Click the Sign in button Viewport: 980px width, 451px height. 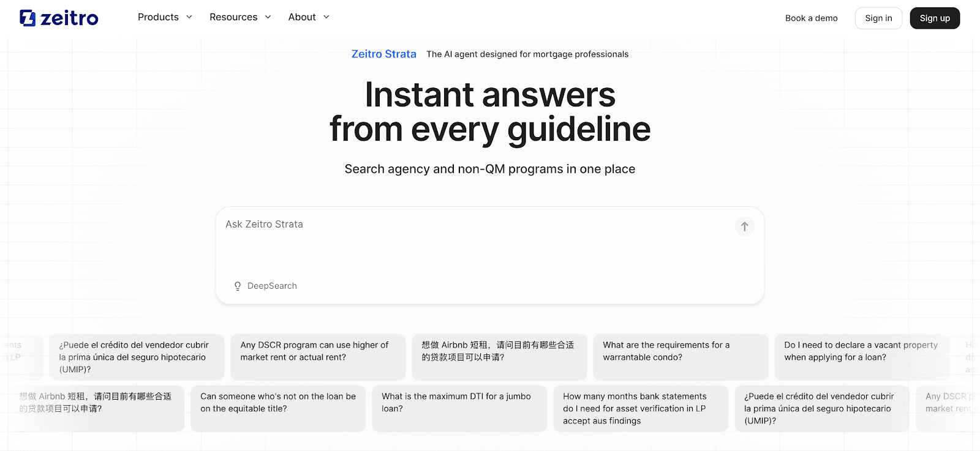click(878, 18)
